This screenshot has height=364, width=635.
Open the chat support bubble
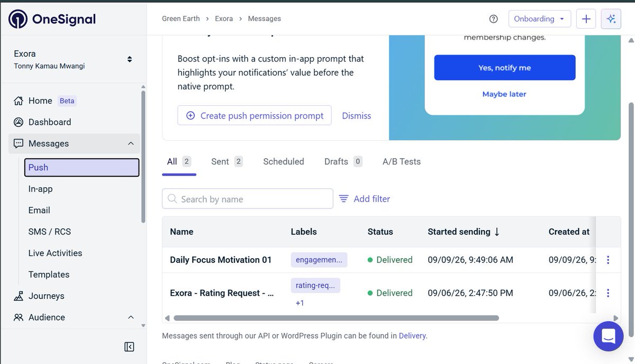point(609,336)
